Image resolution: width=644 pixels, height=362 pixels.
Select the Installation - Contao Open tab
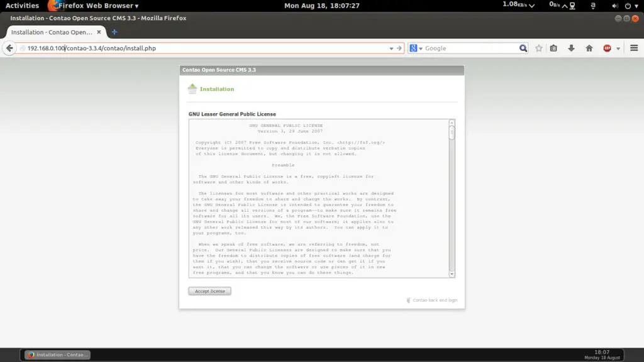[52, 32]
